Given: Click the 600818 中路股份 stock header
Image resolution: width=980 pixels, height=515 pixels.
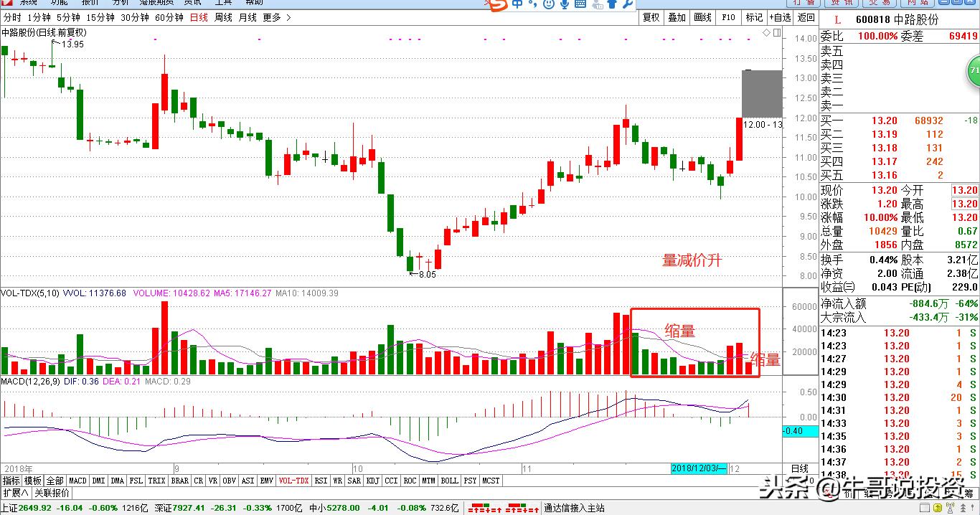Looking at the screenshot, I should [897, 19].
